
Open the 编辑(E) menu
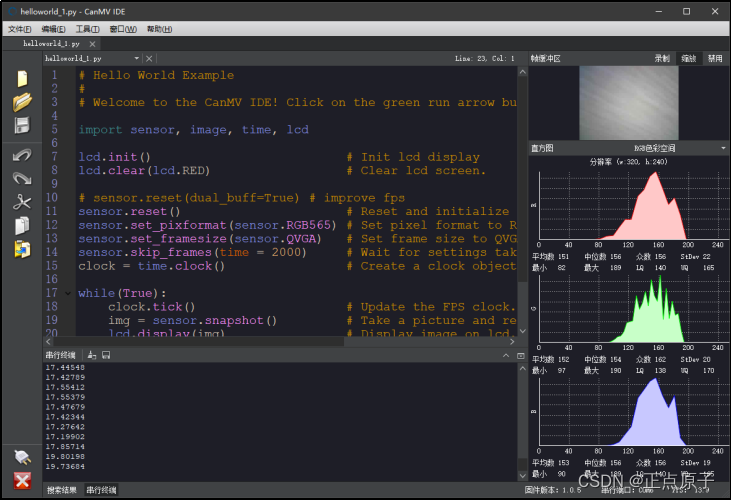click(53, 29)
